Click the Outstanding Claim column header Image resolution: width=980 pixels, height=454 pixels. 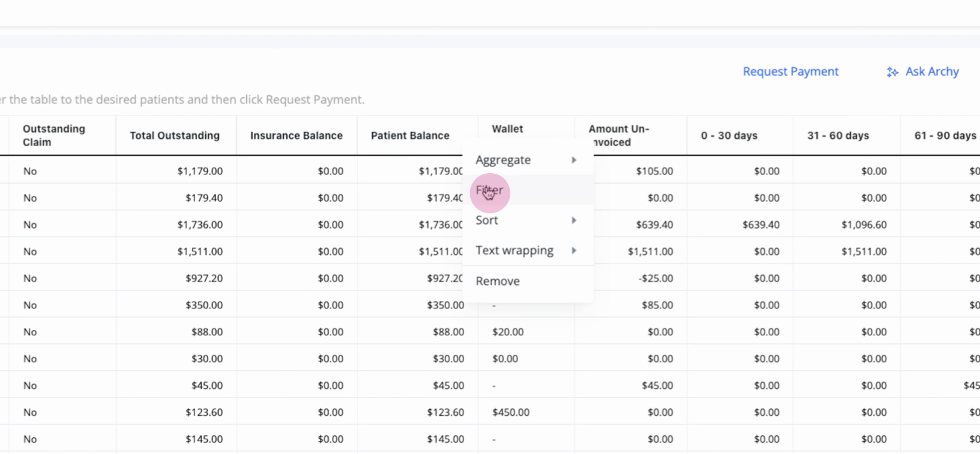(54, 135)
